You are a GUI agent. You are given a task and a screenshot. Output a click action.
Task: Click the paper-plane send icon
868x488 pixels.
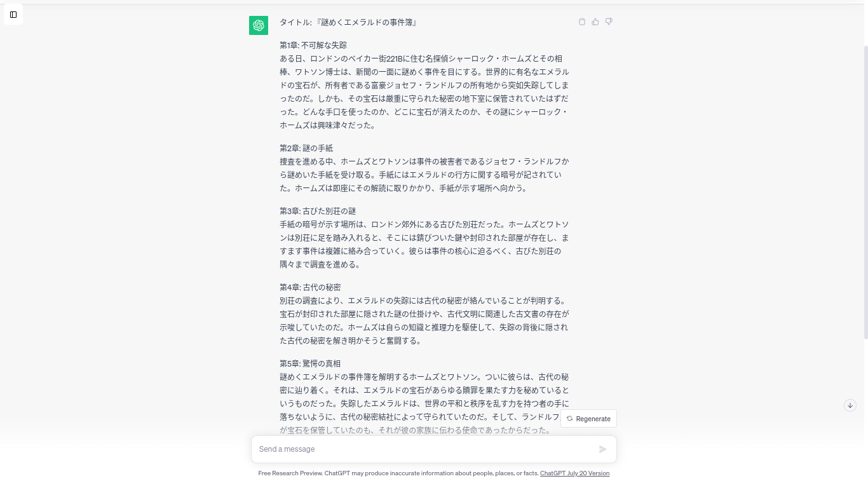coord(603,449)
